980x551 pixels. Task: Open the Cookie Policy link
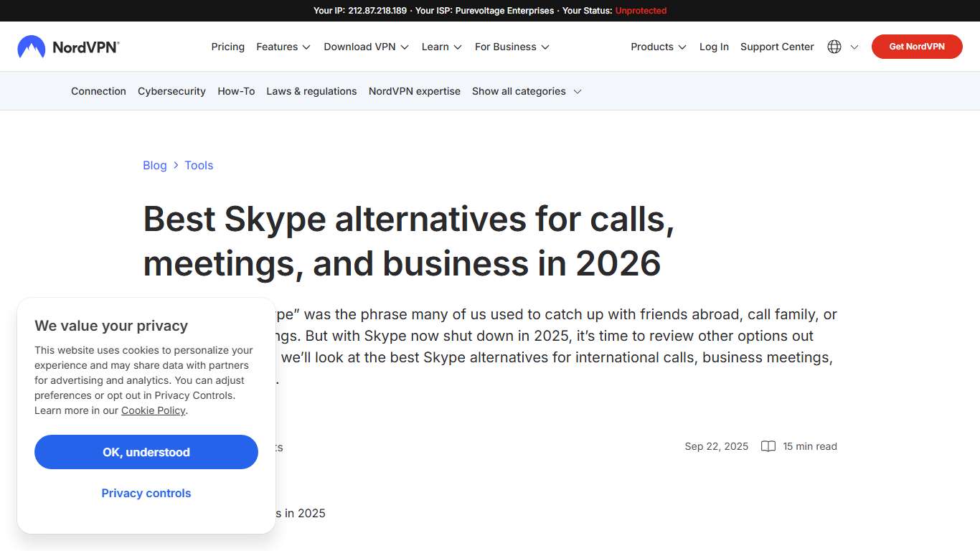153,410
